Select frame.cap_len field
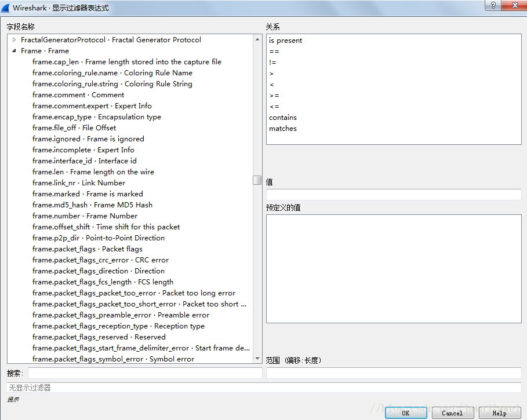This screenshot has height=420, width=527. (x=127, y=62)
